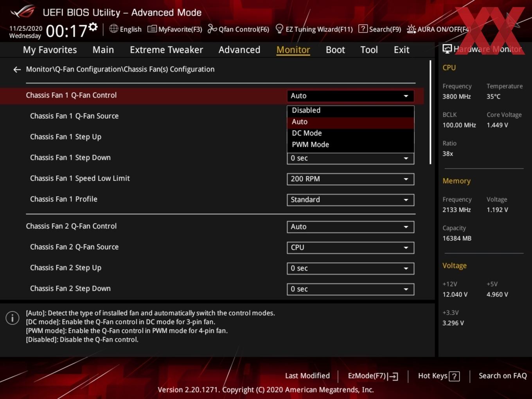Image resolution: width=532 pixels, height=399 pixels.
Task: Click the Hardware Monitor screen icon
Action: click(x=447, y=49)
